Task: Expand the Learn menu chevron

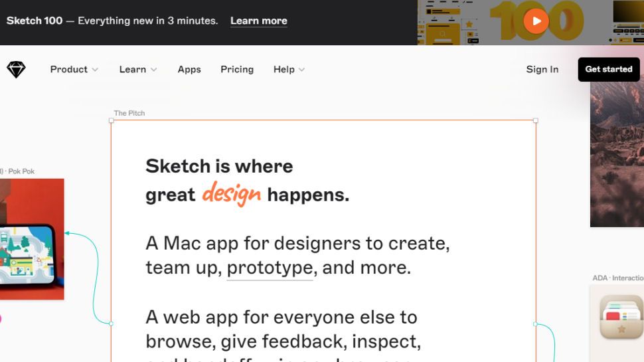Action: 153,70
